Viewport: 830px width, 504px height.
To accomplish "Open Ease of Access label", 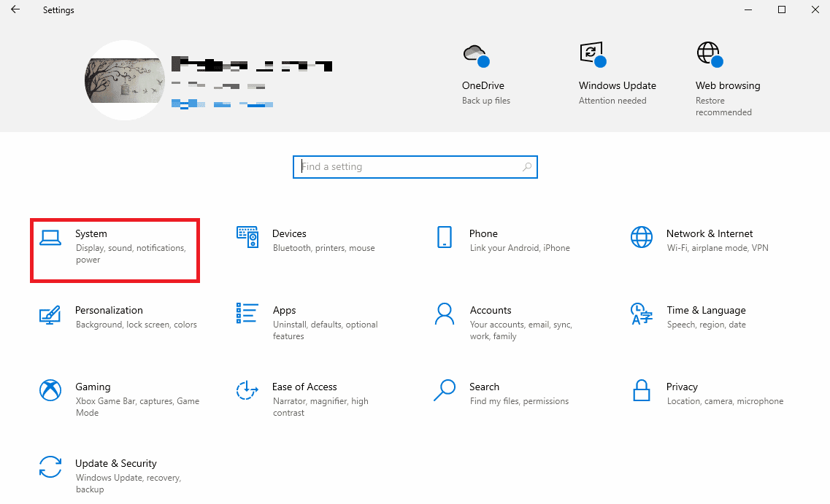I will [304, 387].
